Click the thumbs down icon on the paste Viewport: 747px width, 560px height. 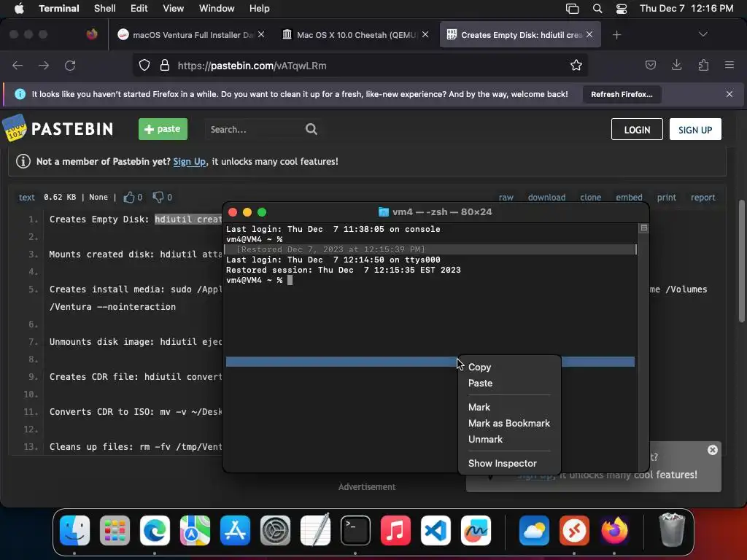pos(158,197)
